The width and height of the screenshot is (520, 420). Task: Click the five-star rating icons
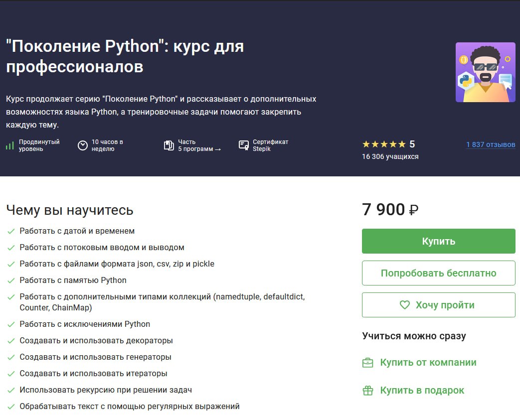coord(384,144)
